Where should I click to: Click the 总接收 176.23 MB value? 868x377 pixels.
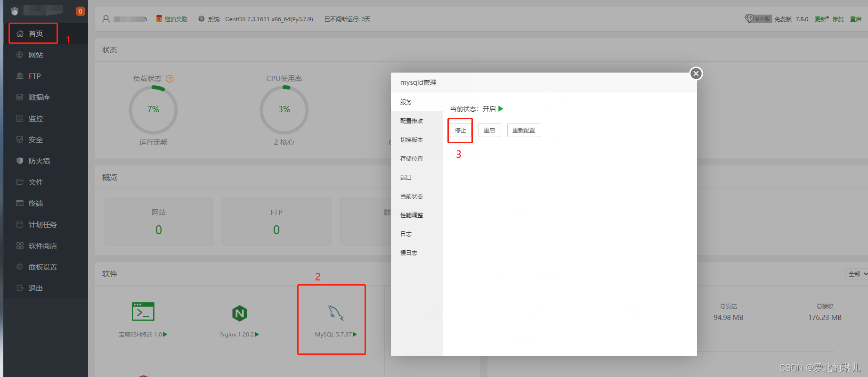pos(825,318)
